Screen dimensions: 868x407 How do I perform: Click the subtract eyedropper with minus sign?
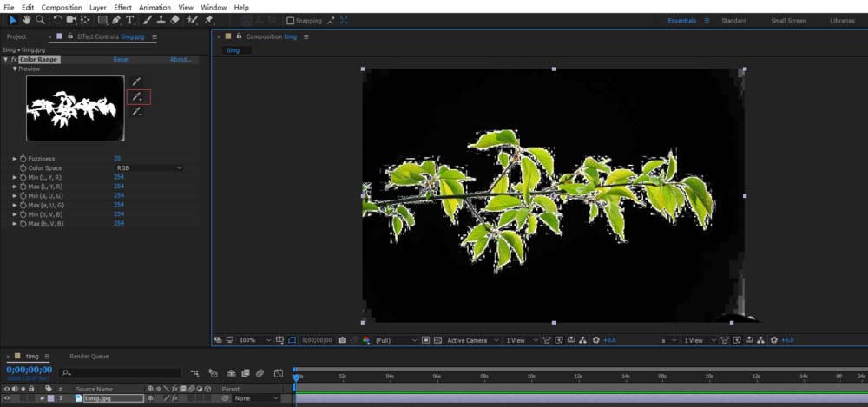pyautogui.click(x=137, y=112)
